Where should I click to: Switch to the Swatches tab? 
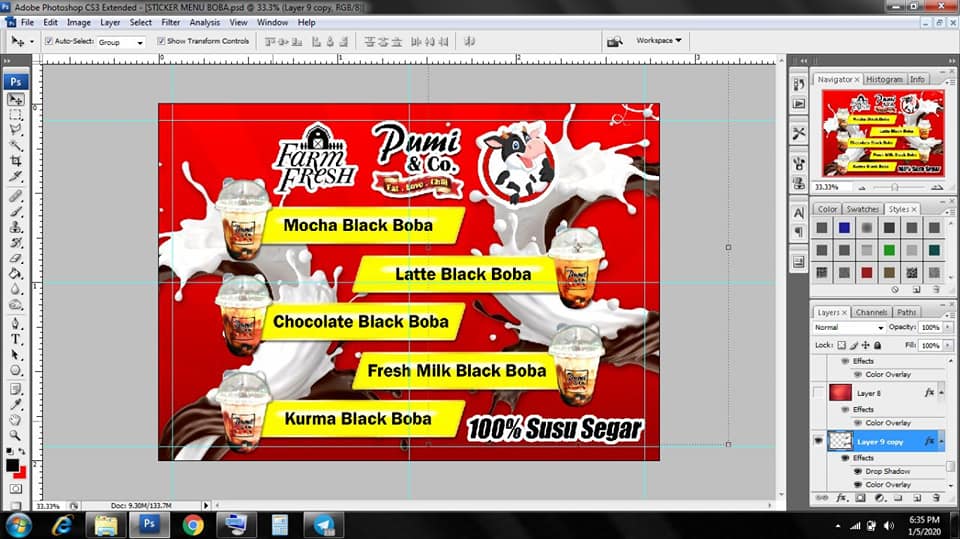point(862,209)
